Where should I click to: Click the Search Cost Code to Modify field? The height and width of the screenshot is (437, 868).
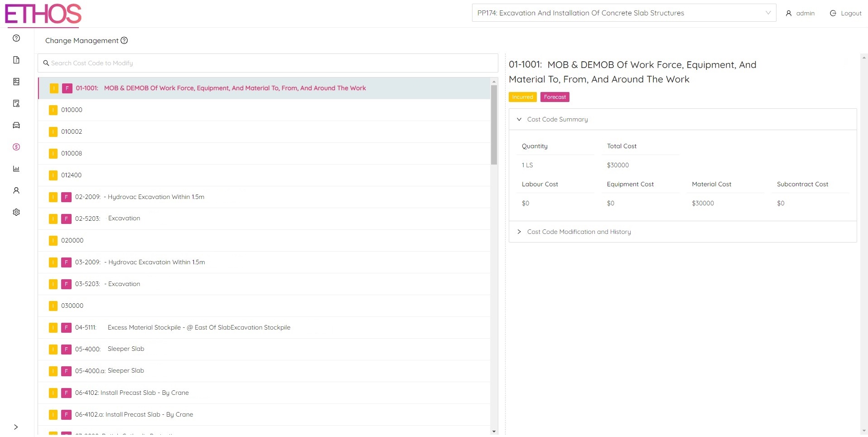[267, 63]
